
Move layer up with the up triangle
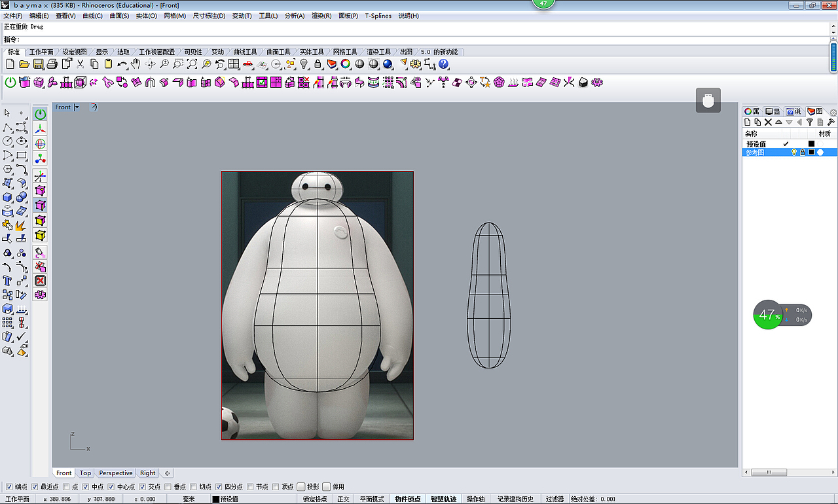[778, 122]
